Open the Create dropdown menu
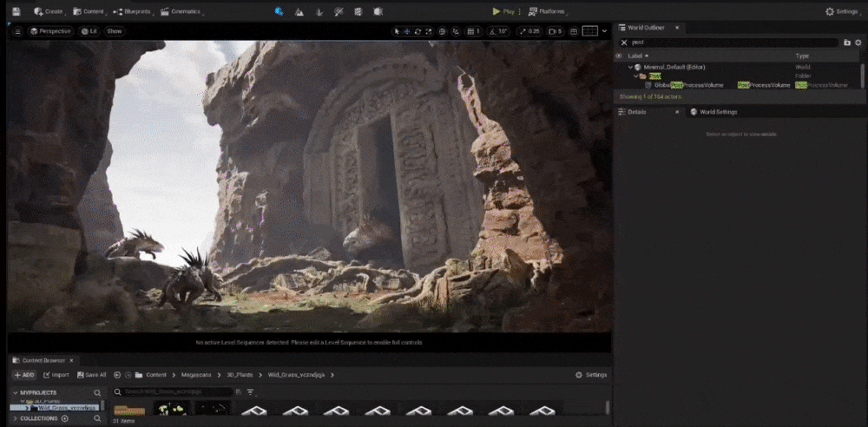The height and width of the screenshot is (427, 868). (49, 12)
